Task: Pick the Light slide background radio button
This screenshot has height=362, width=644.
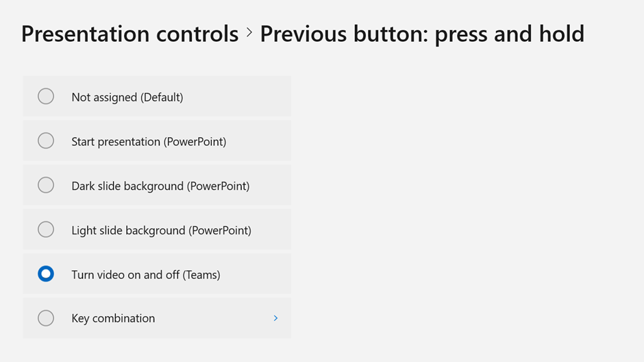Action: (46, 230)
